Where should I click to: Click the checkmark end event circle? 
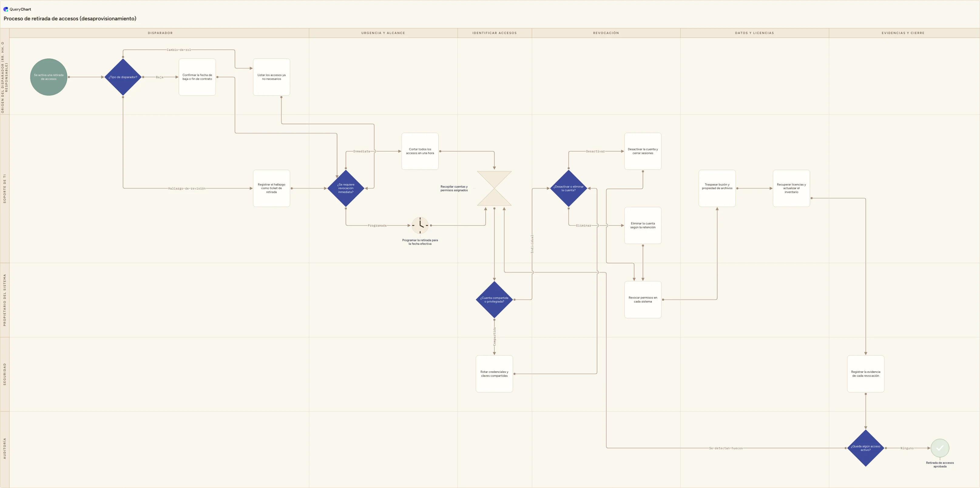940,448
